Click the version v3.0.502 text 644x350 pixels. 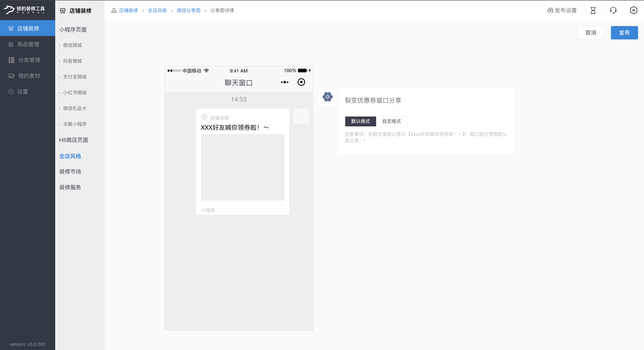tap(28, 344)
